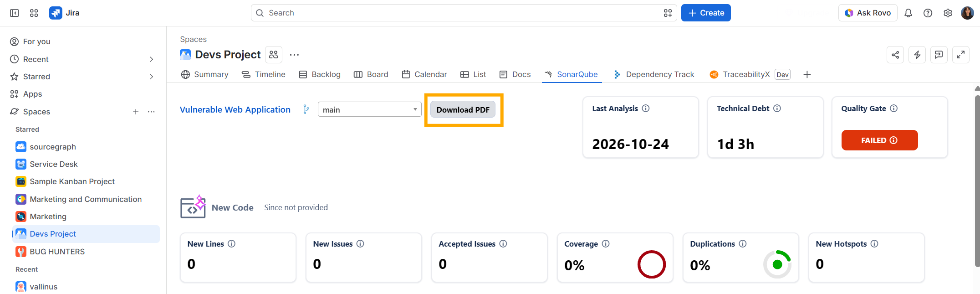
Task: Click the Last Analysis info icon
Action: pyautogui.click(x=646, y=108)
